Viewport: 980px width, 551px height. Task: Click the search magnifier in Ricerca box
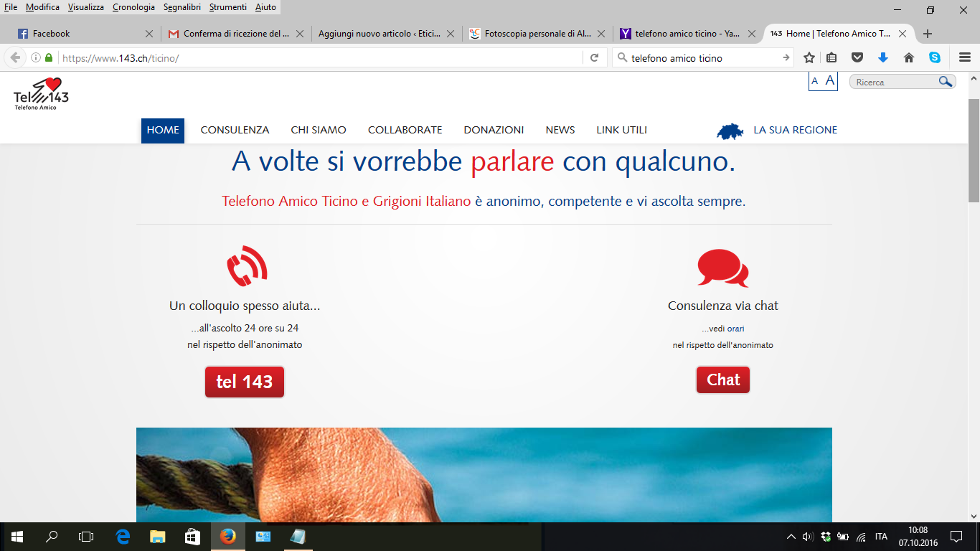tap(946, 82)
